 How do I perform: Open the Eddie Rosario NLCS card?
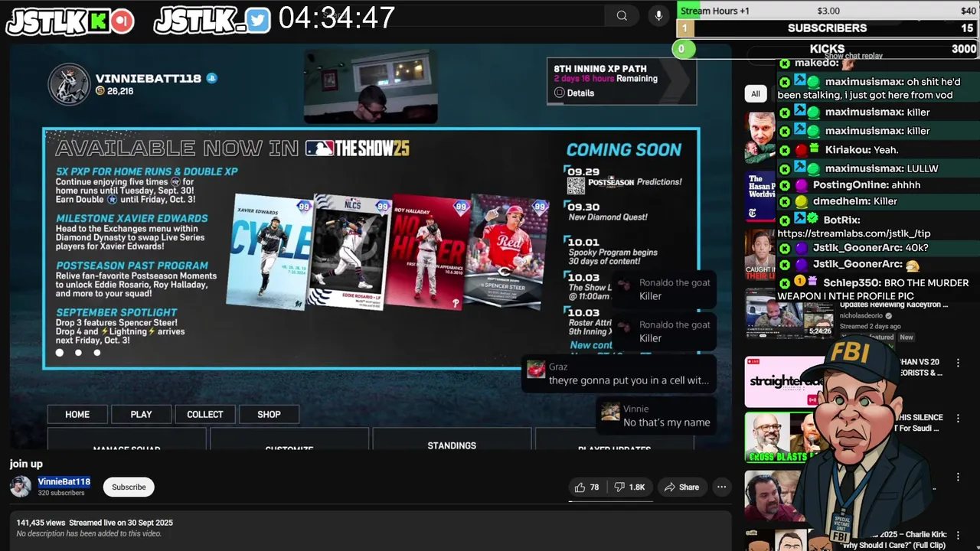coord(348,251)
